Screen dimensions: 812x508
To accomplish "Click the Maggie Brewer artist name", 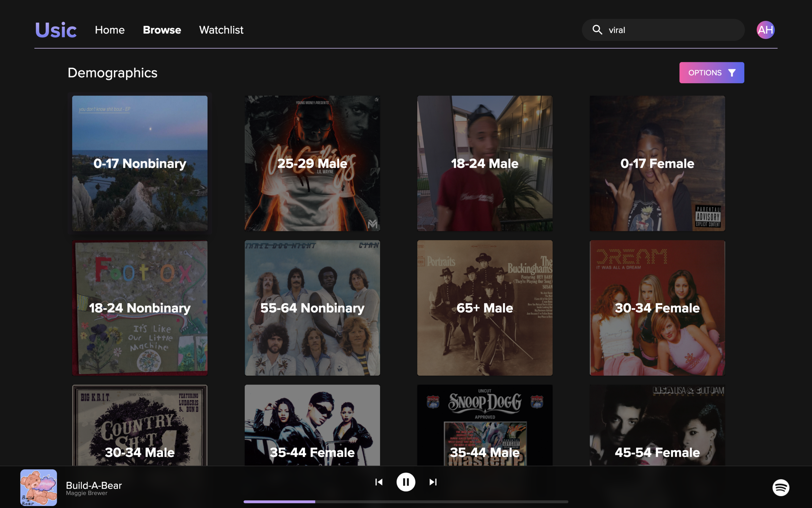I will pyautogui.click(x=87, y=493).
